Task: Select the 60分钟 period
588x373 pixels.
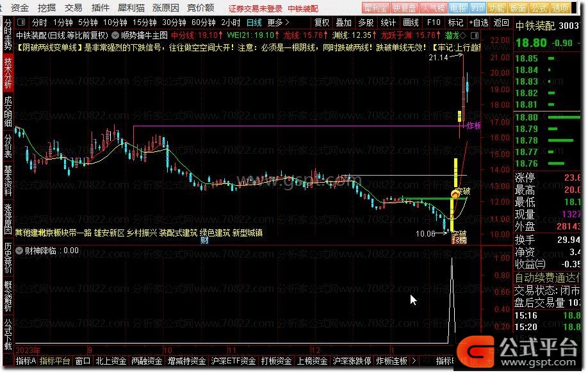Action: click(x=204, y=22)
